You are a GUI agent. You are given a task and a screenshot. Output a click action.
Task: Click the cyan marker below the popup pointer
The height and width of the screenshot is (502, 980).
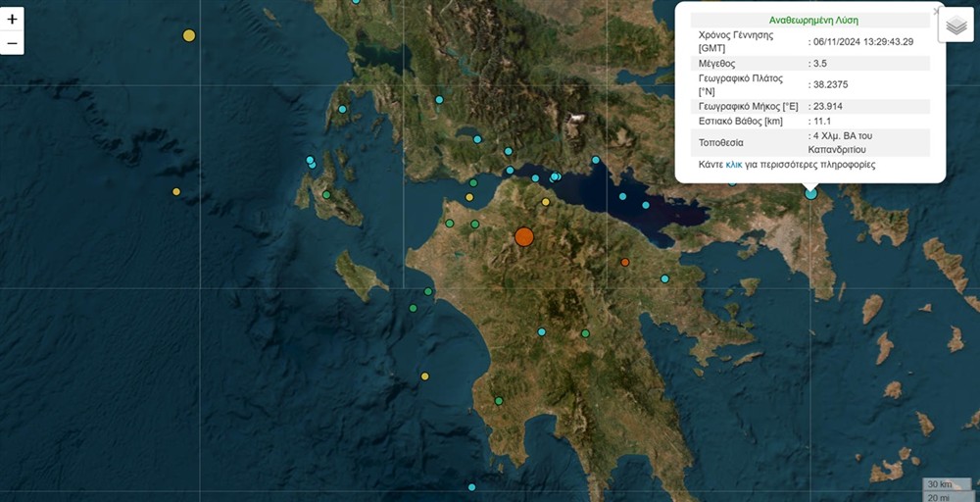click(810, 193)
